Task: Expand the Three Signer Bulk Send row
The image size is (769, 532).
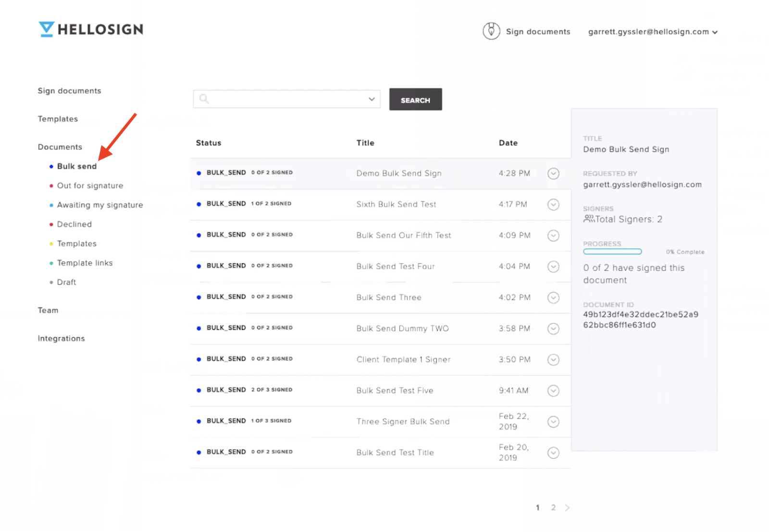Action: tap(553, 421)
